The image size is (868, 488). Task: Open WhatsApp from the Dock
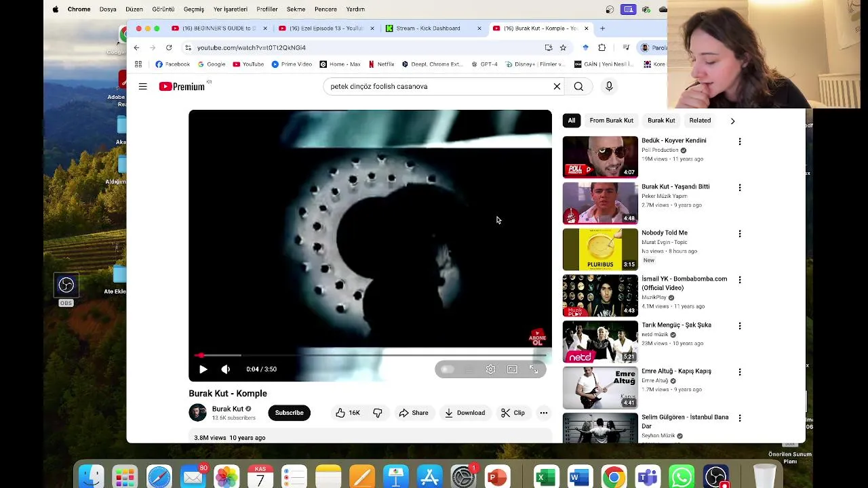(x=682, y=476)
